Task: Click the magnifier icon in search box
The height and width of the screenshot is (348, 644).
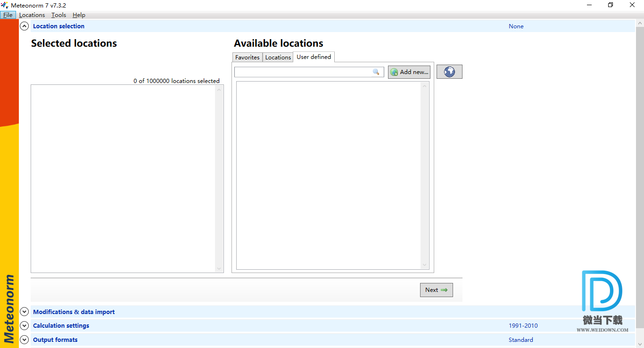Action: click(x=376, y=72)
